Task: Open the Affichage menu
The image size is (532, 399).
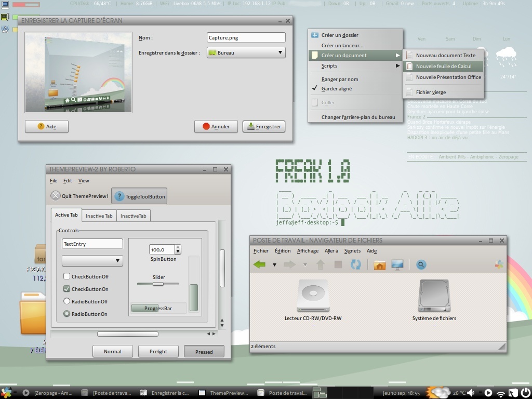Action: point(308,251)
